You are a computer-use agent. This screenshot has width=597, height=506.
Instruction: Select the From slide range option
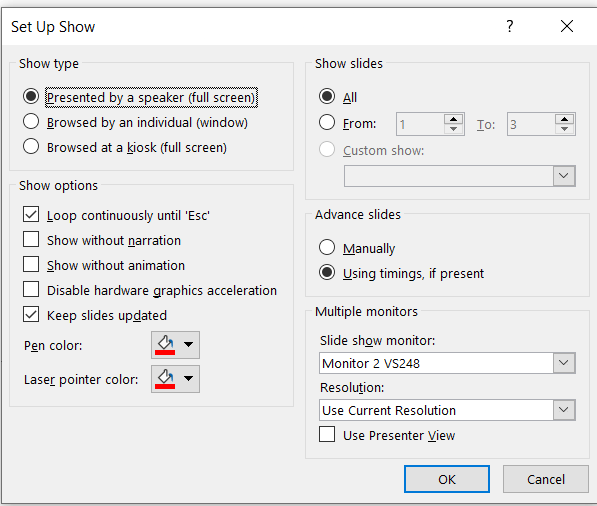(327, 123)
